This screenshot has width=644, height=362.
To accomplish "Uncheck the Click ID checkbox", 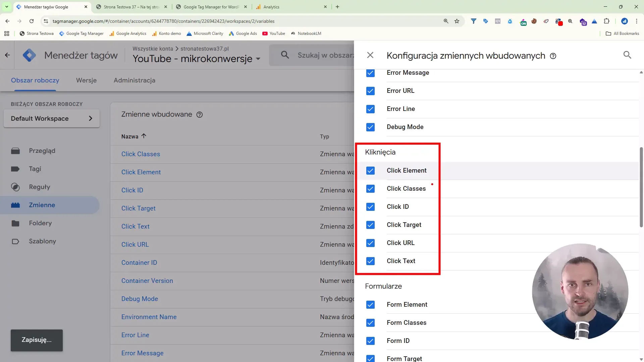I will pyautogui.click(x=370, y=207).
